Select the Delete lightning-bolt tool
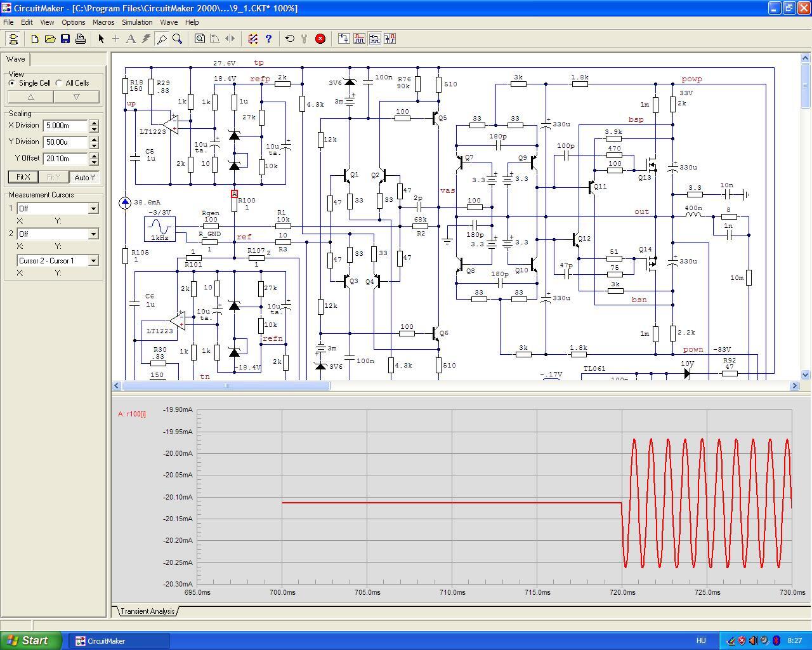 (147, 39)
